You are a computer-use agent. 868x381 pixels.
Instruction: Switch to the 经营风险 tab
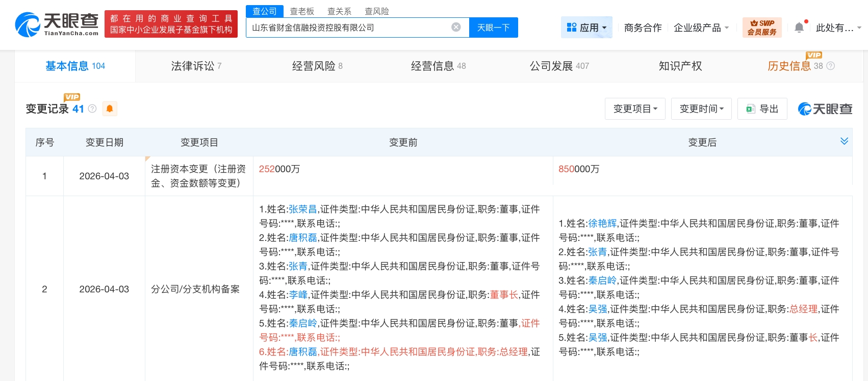[x=317, y=66]
